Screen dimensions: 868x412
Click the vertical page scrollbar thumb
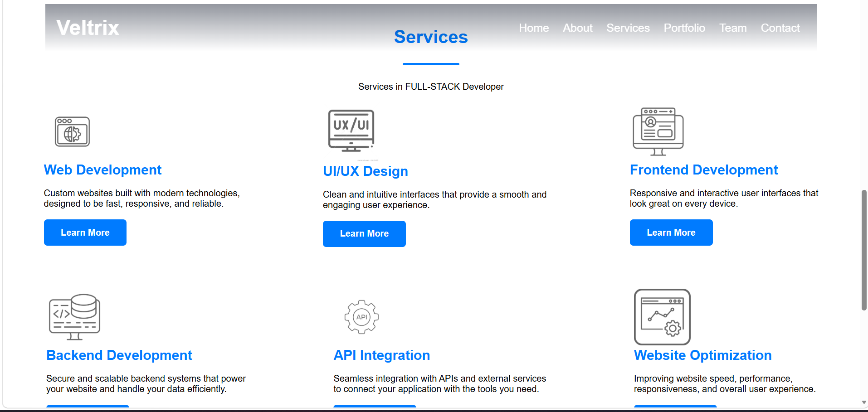(x=864, y=250)
